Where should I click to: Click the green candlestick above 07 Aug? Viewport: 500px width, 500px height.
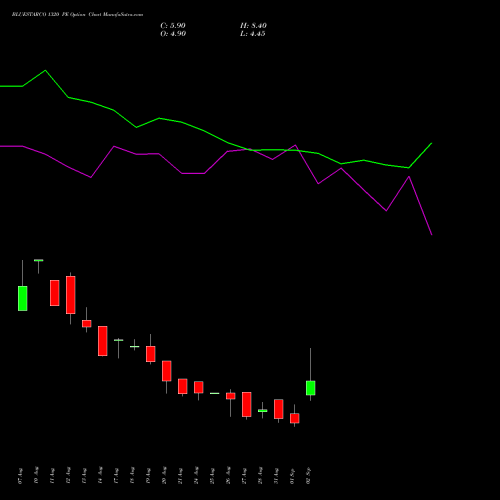tap(23, 298)
